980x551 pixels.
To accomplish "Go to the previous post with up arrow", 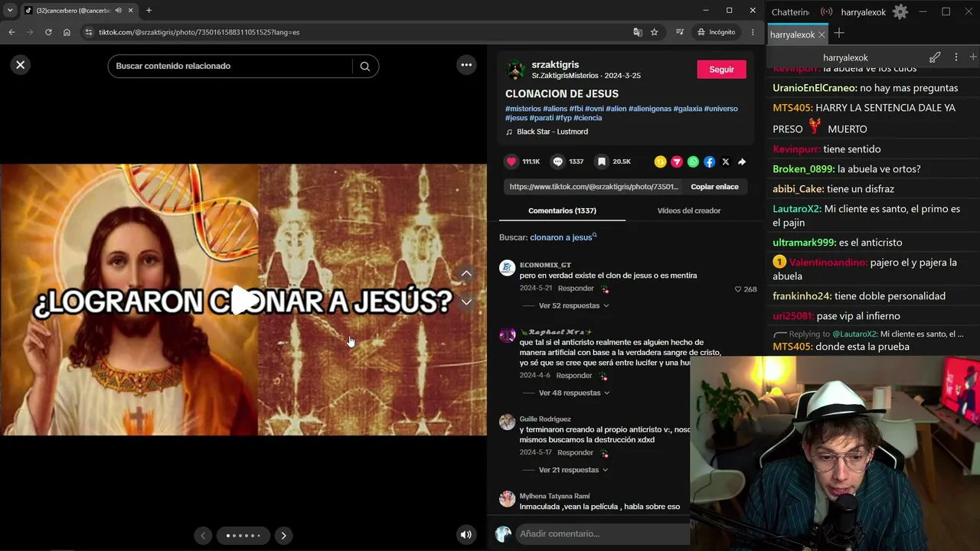I will (466, 273).
